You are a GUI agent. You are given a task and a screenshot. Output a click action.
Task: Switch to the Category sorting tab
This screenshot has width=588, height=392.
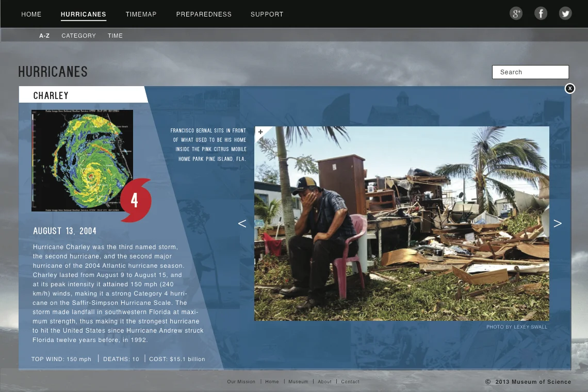tap(79, 36)
